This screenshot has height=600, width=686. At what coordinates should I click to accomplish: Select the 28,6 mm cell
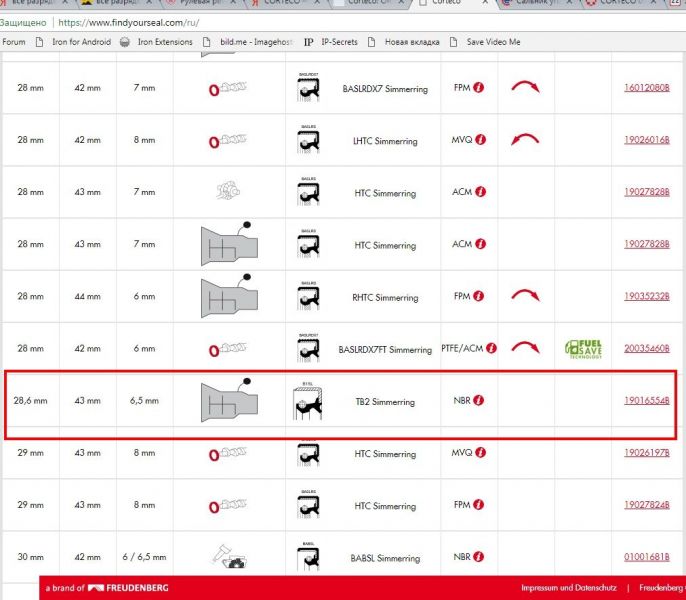(30, 400)
